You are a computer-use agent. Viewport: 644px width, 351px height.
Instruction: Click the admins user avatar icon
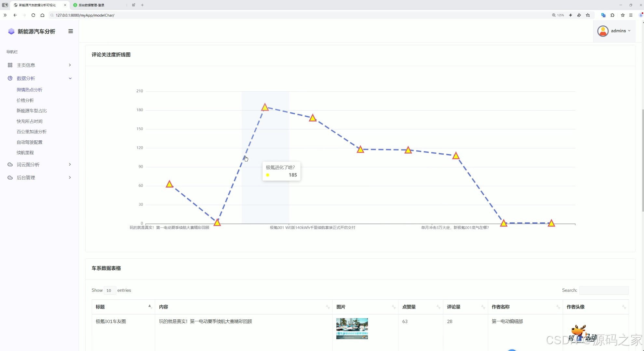point(603,31)
